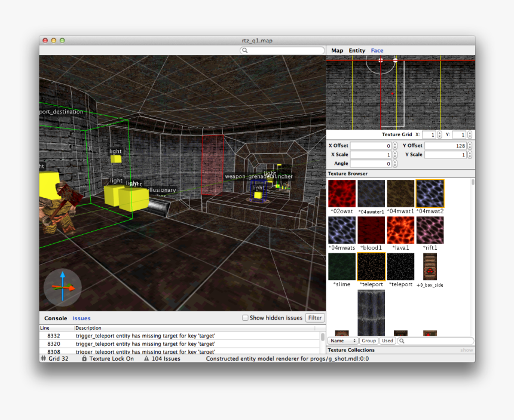Switch to the Face tab
514x420 pixels.
[377, 50]
